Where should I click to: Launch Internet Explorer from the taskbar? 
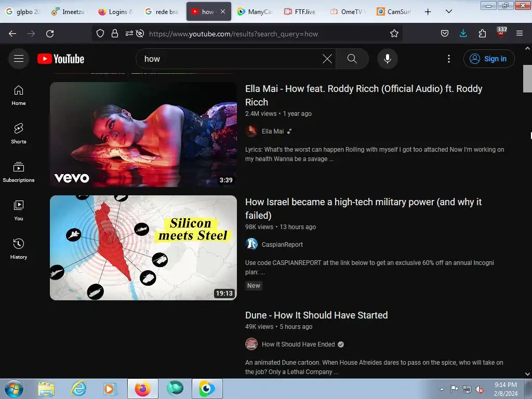(78, 389)
